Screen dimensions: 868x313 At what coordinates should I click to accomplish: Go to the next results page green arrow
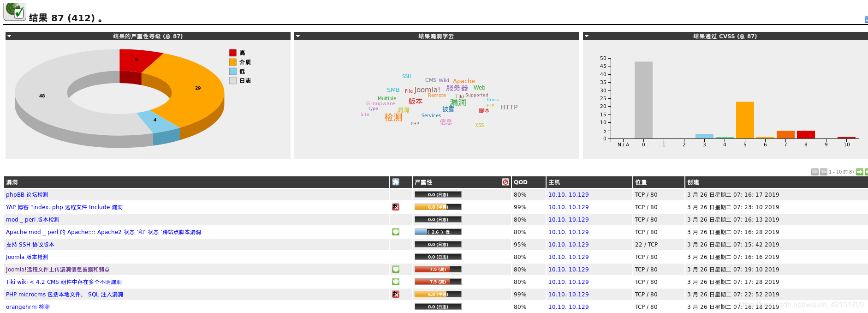(860, 172)
